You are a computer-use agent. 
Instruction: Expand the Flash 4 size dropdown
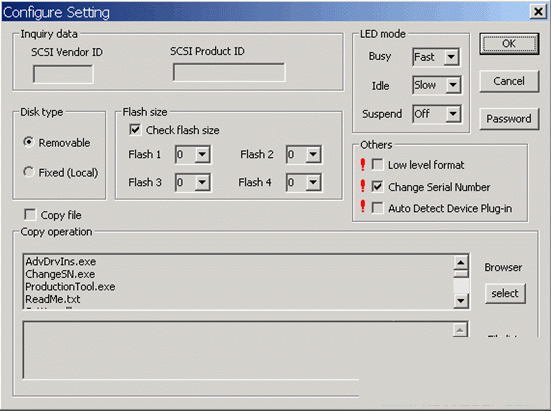coord(313,182)
